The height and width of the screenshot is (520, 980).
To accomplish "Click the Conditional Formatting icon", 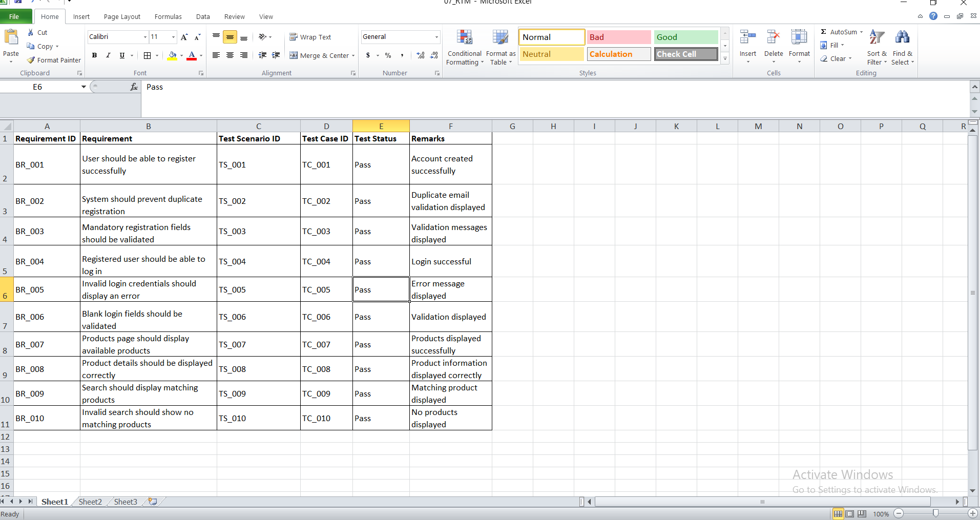I will tap(465, 37).
